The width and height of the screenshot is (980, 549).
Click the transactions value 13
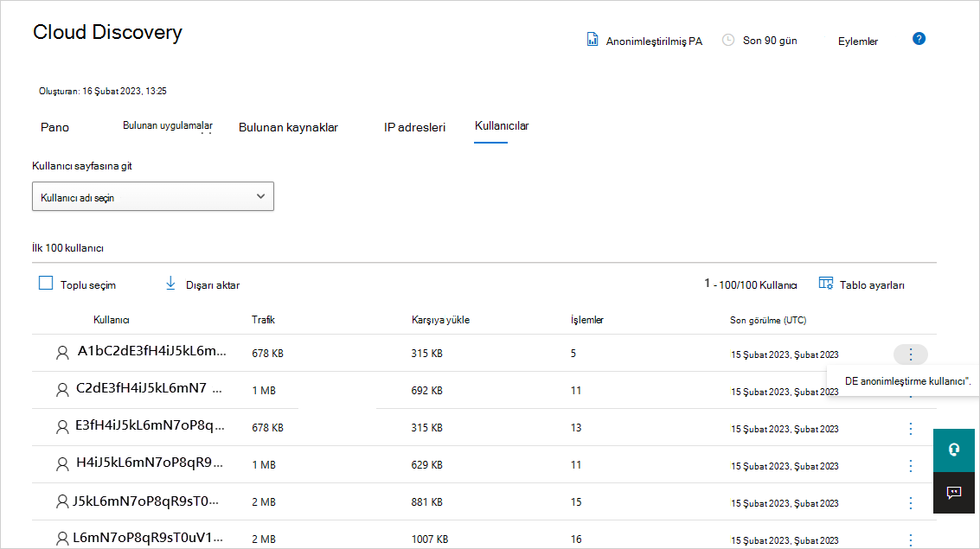[x=575, y=428]
